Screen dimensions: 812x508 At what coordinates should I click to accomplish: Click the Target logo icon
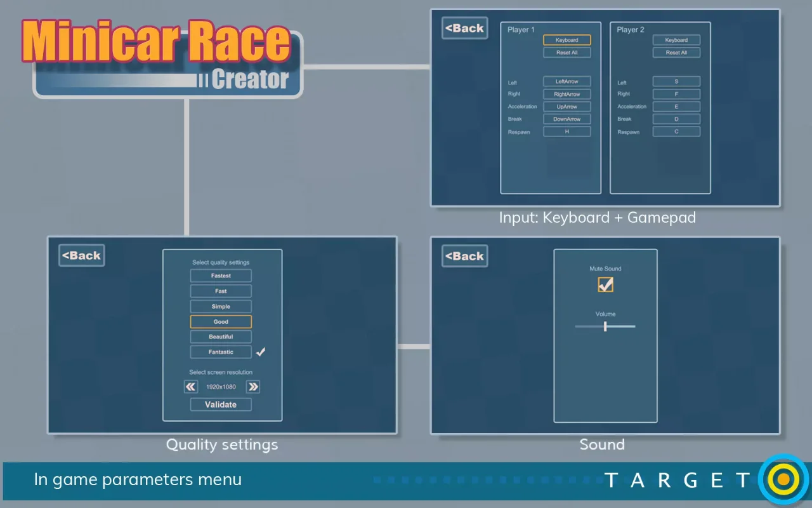[x=783, y=479]
